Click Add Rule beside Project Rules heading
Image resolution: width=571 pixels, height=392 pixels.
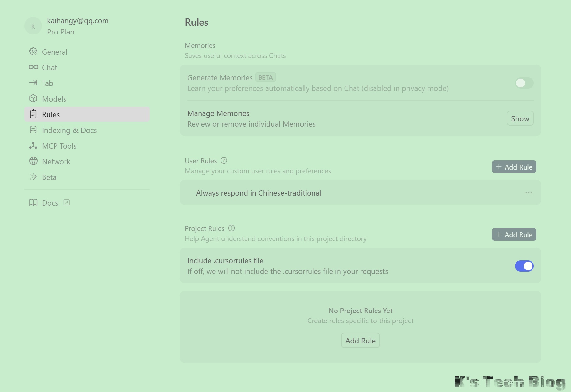point(514,234)
